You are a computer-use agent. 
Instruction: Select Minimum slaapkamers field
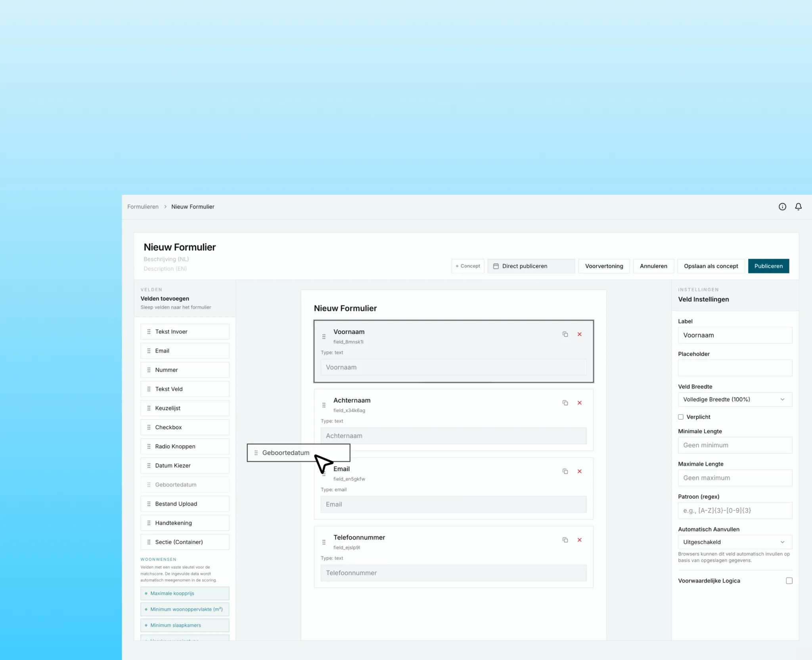tap(185, 625)
